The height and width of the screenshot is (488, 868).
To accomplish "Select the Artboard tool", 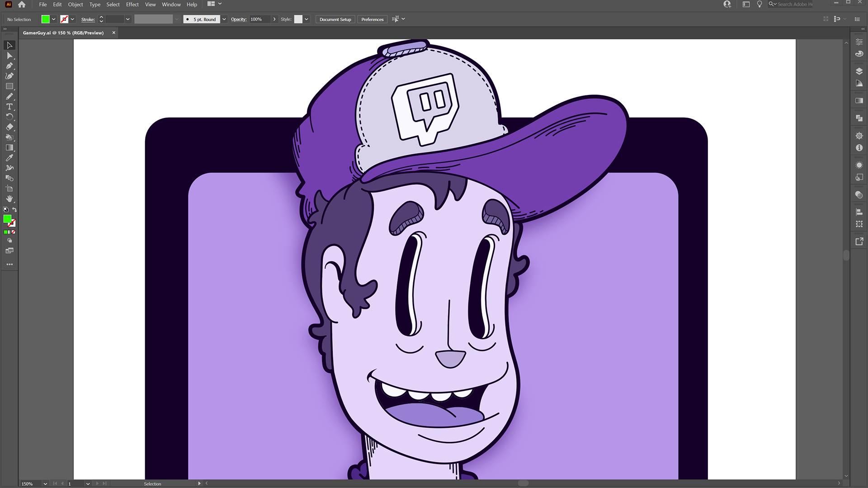I will [x=9, y=189].
